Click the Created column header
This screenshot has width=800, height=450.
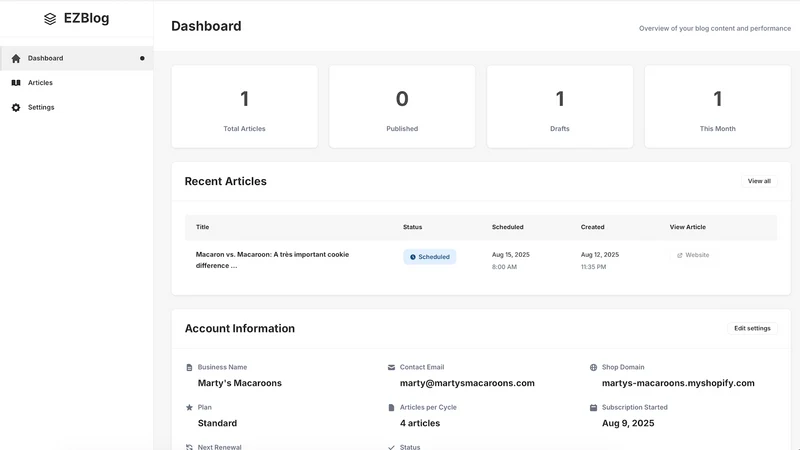coord(592,227)
